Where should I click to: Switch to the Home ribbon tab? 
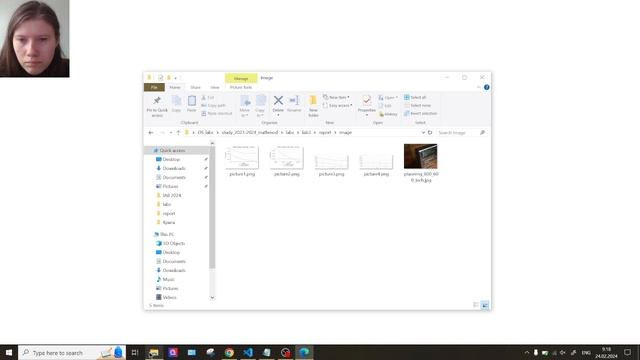pos(175,87)
